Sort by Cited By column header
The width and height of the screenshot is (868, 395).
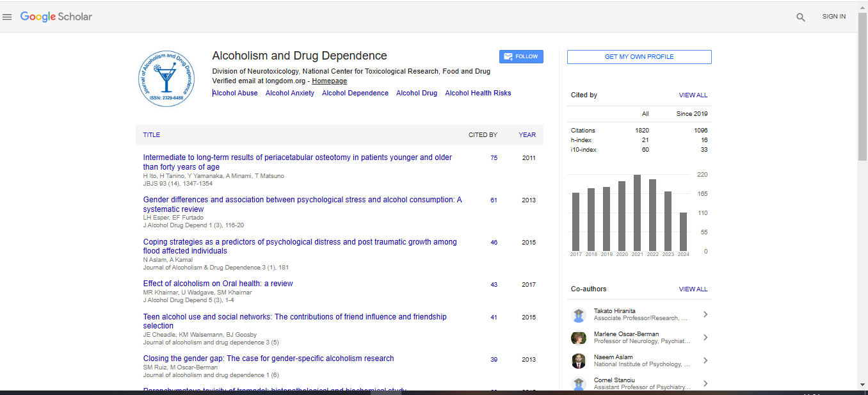483,135
